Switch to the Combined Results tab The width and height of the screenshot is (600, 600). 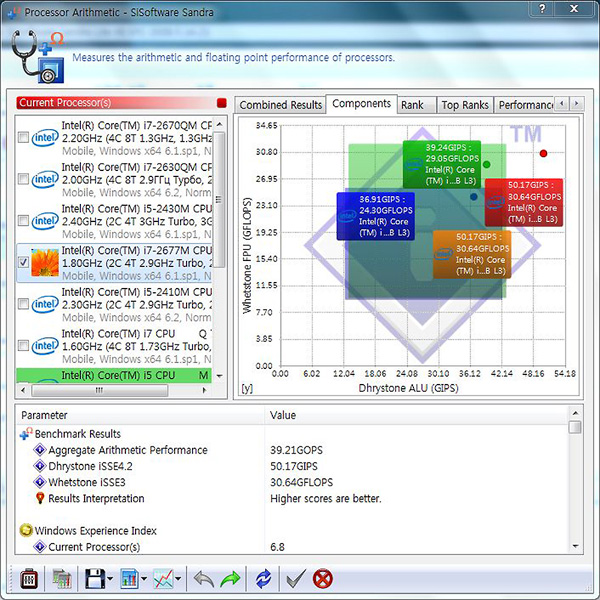[280, 105]
